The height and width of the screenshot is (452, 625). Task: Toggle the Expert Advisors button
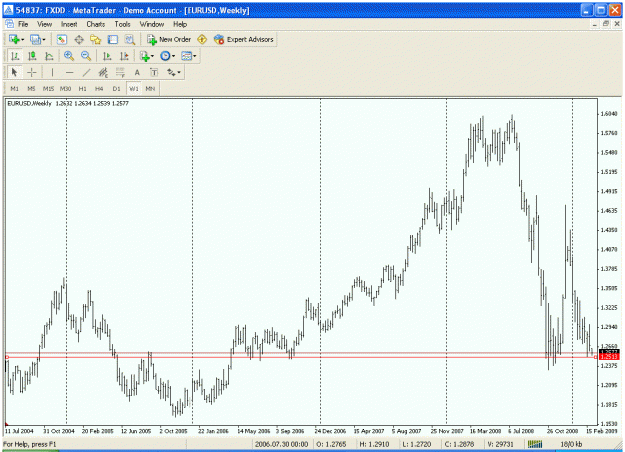point(244,39)
